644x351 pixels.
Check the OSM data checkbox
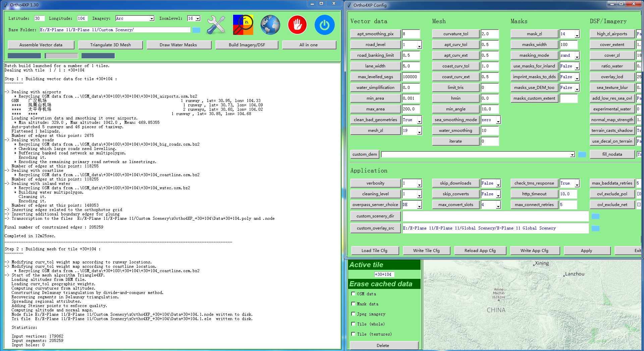coord(353,294)
